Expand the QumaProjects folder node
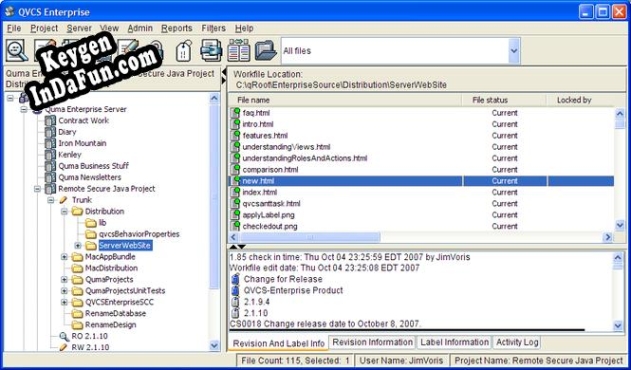The image size is (631, 370). tap(64, 279)
